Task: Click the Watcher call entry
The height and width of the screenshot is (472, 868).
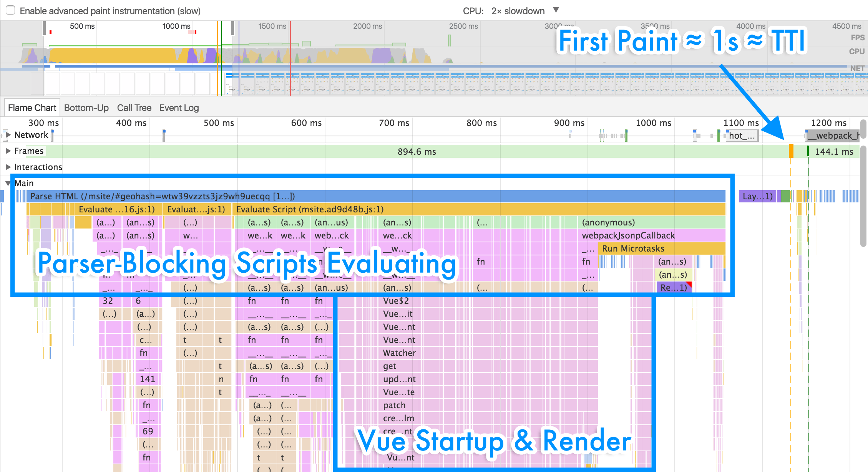Action: [400, 353]
